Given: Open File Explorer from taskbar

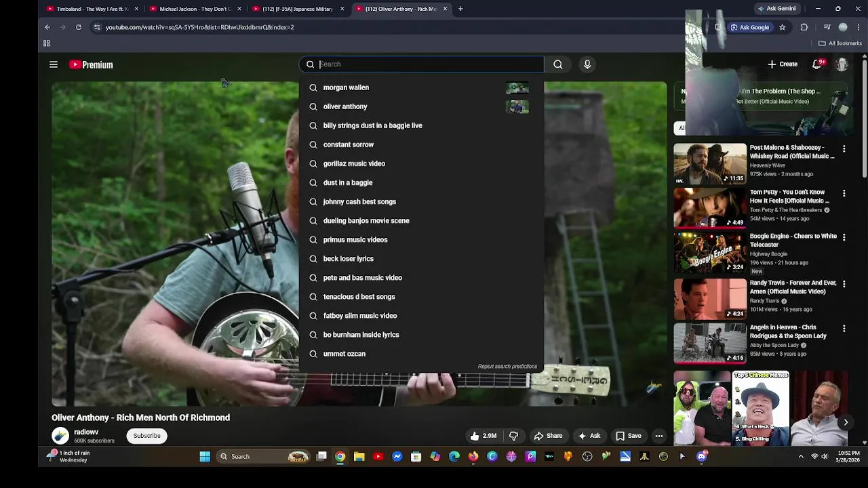Looking at the screenshot, I should pyautogui.click(x=359, y=457).
